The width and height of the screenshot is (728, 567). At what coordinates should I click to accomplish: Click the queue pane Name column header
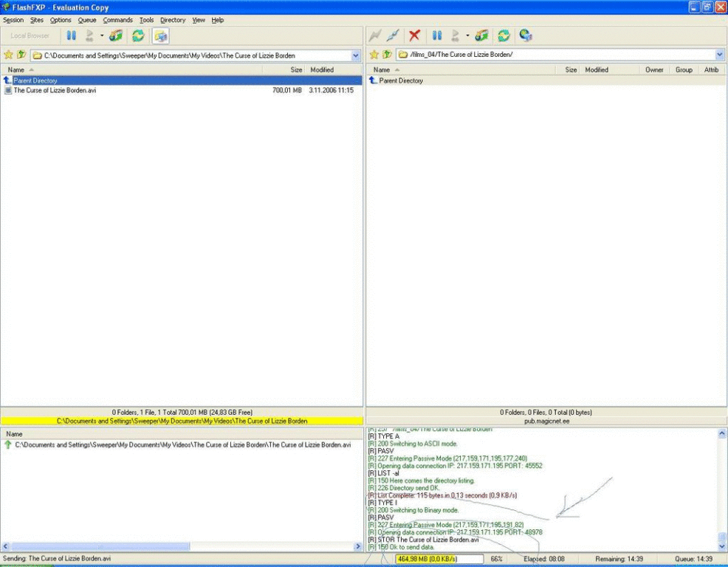point(182,433)
